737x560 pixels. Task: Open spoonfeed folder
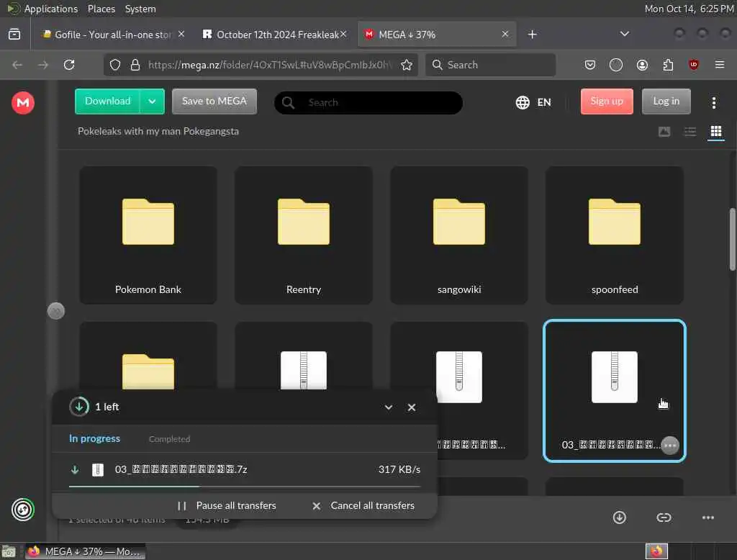coord(615,235)
